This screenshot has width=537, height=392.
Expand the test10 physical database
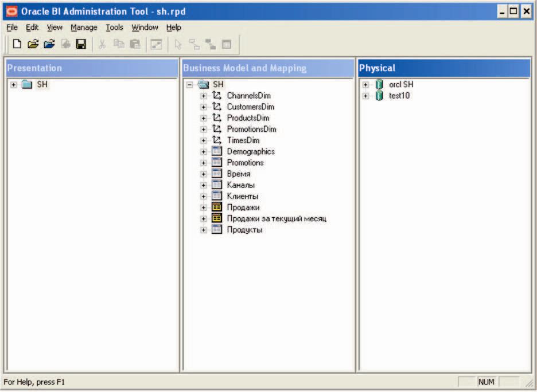pyautogui.click(x=365, y=96)
